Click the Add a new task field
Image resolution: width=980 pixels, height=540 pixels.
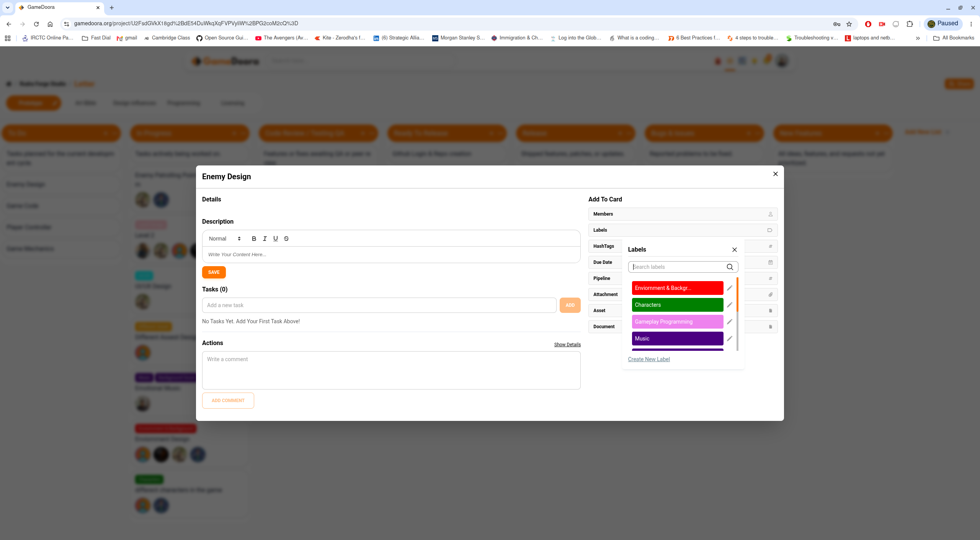tap(379, 305)
